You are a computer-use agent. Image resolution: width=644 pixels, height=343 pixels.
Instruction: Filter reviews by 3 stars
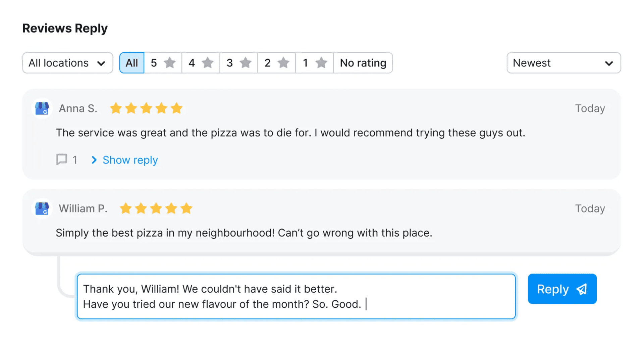[238, 63]
